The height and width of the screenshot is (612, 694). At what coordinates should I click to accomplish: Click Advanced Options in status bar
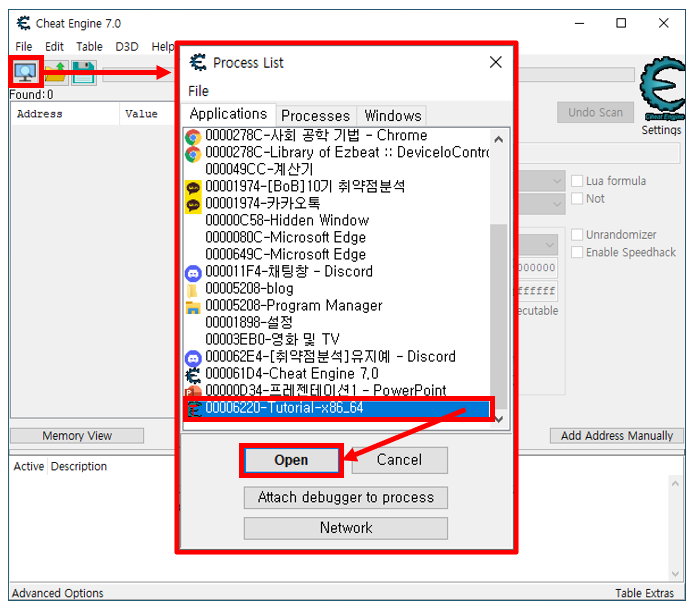pos(58,593)
